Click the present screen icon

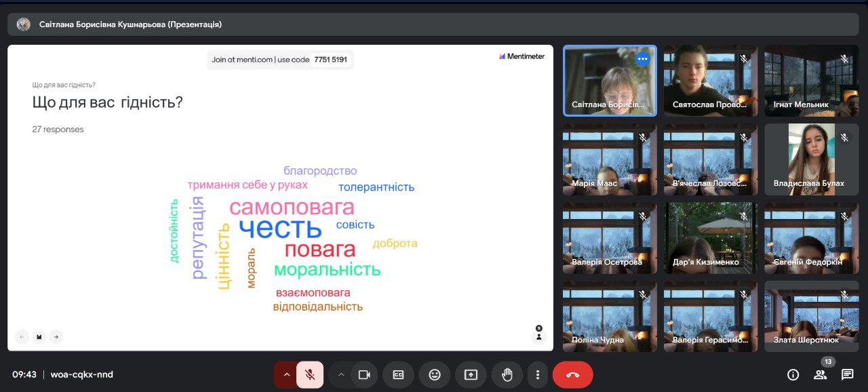tap(471, 374)
